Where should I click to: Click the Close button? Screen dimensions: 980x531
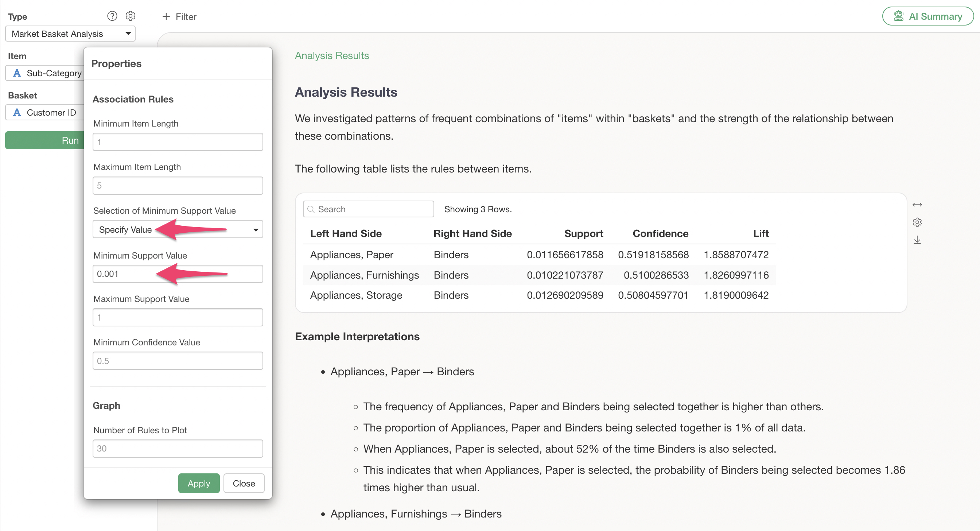[x=244, y=484]
